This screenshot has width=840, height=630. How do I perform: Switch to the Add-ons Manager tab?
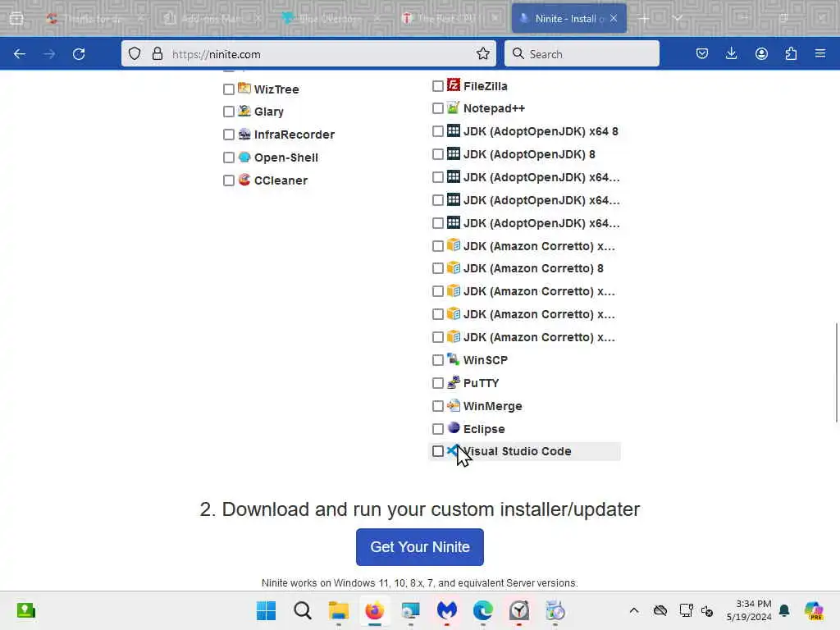212,19
